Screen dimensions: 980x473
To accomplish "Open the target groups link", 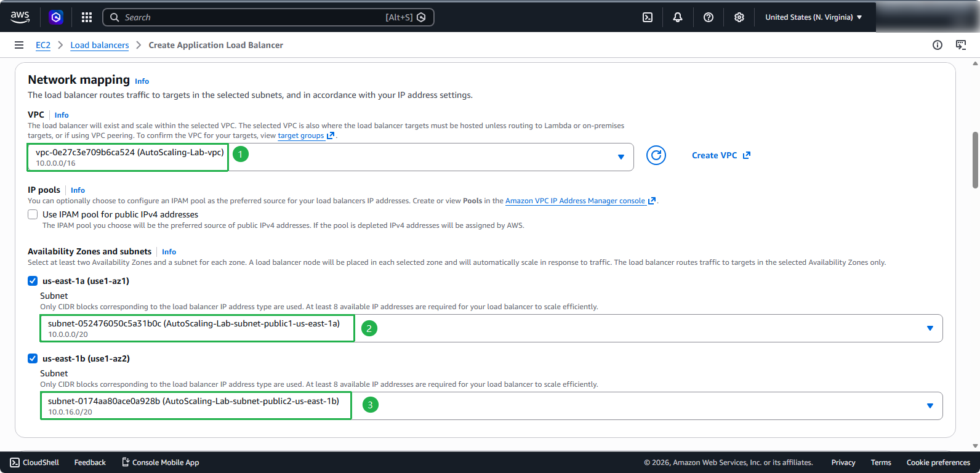I will pos(301,135).
